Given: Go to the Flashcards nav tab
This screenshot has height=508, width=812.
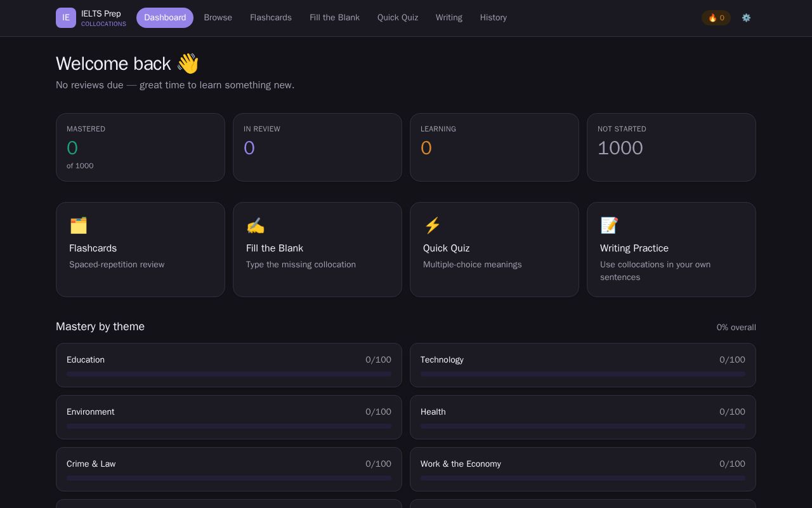Looking at the screenshot, I should (271, 18).
